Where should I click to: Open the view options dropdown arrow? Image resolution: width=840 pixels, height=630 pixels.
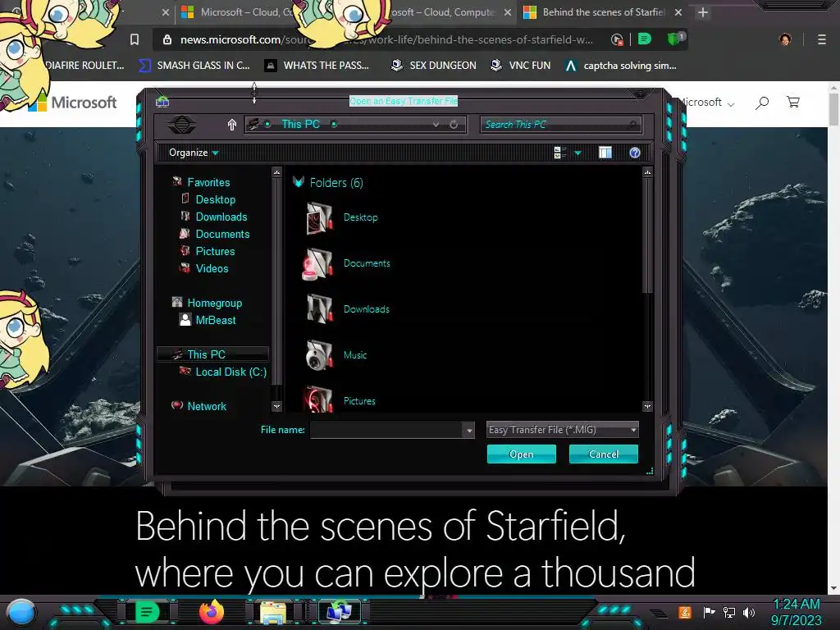578,153
